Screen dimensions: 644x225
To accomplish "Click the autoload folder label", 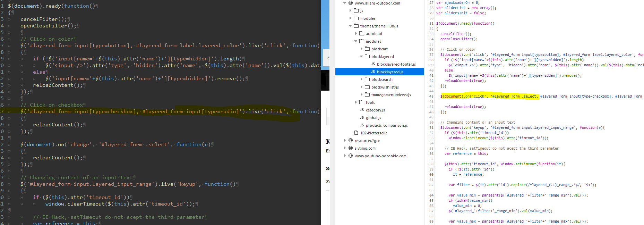I will tap(374, 34).
